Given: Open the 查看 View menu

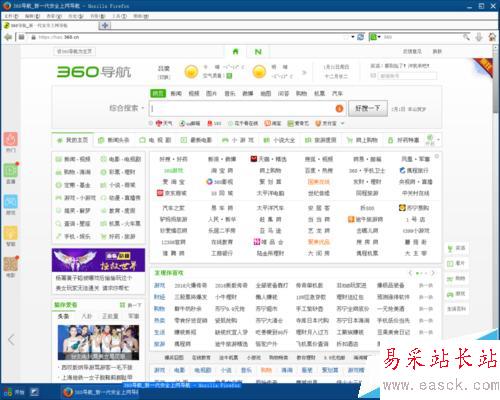Looking at the screenshot, I should coord(54,16).
